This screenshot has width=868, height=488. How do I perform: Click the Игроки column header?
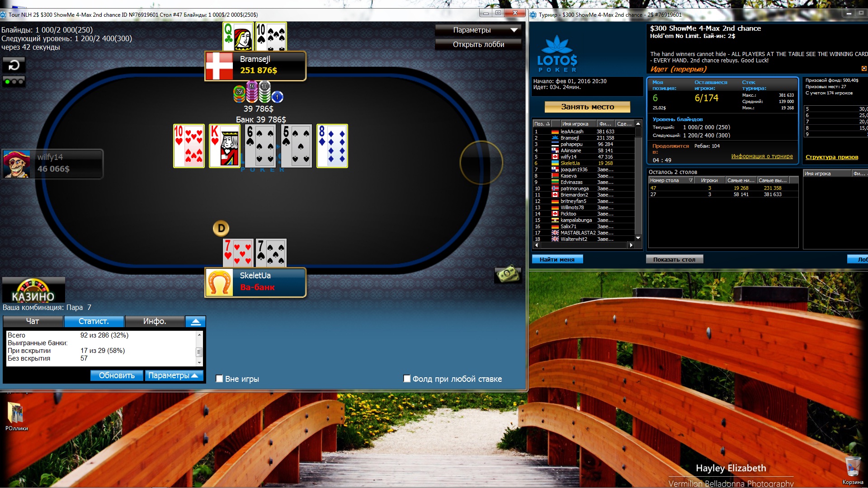(x=709, y=180)
